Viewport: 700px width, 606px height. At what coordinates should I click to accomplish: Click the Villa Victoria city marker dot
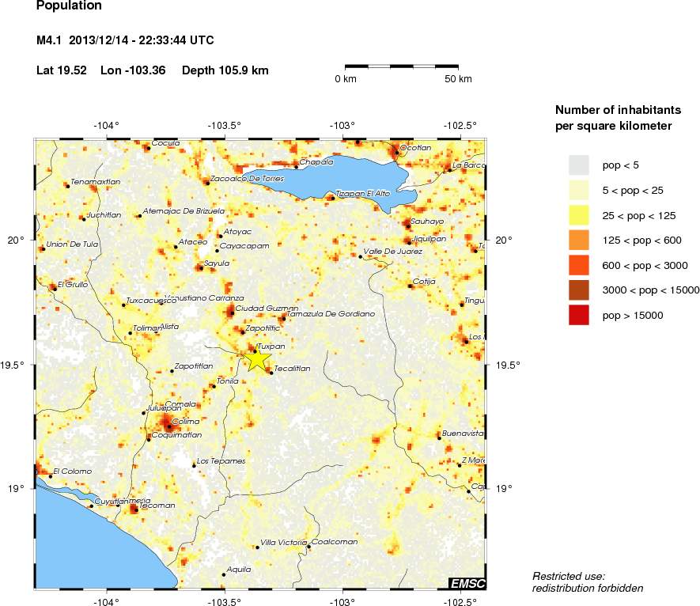pos(257,547)
